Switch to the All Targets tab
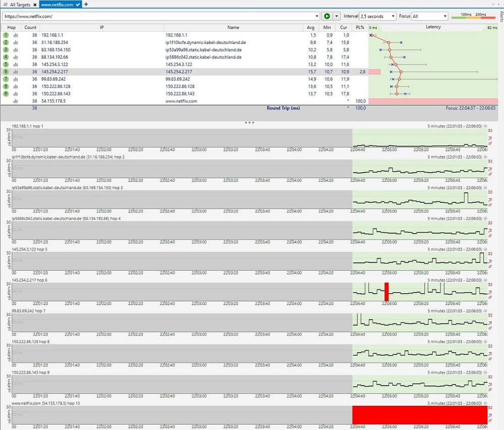 (x=20, y=5)
